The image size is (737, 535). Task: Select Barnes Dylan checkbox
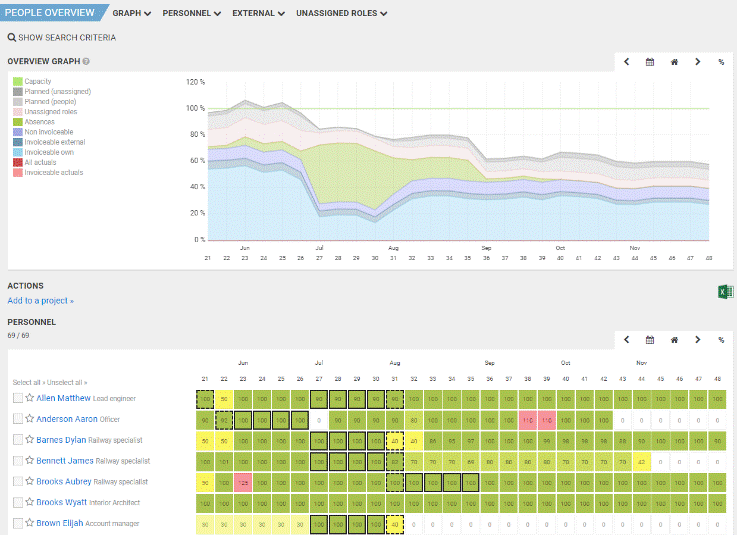(18, 440)
